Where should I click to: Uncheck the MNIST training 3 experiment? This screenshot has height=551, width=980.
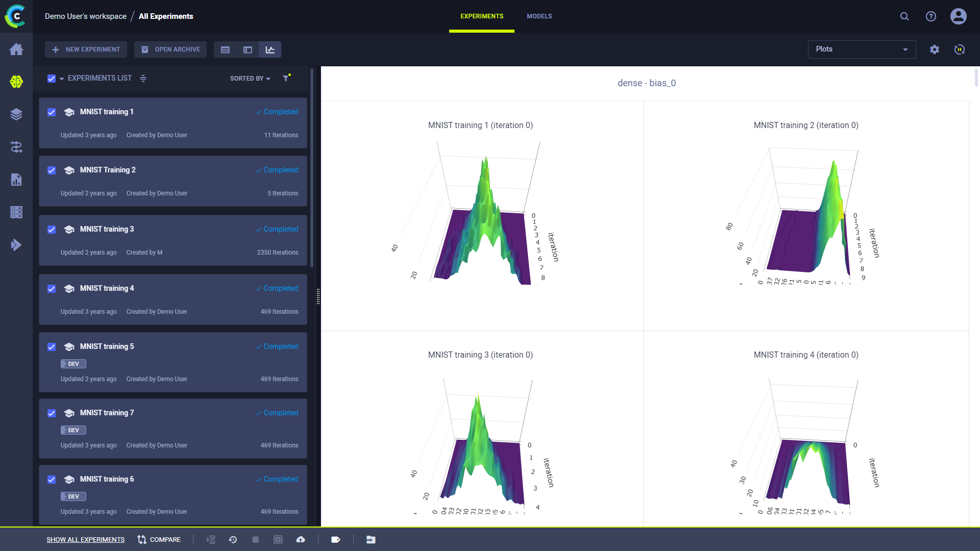[52, 230]
